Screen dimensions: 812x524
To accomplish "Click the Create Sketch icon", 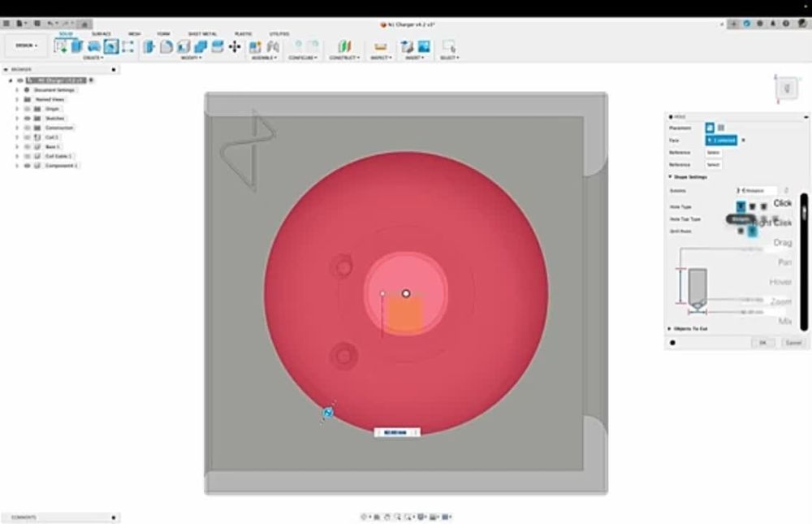I will [x=61, y=46].
